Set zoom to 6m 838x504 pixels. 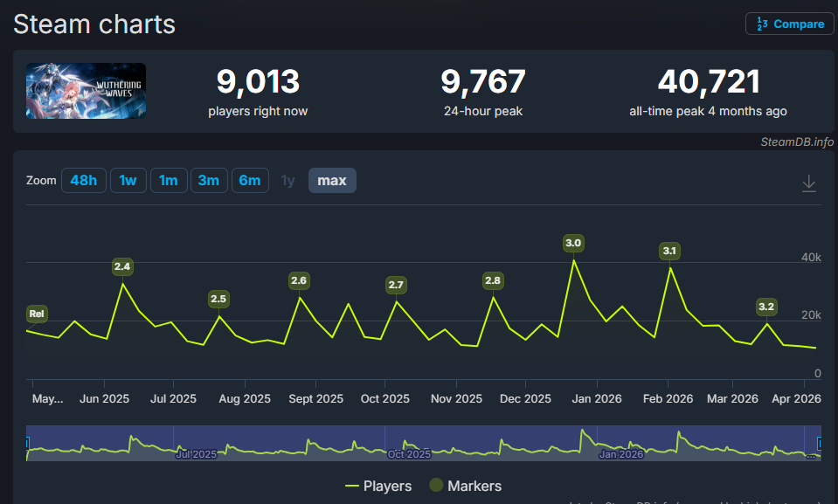point(250,181)
